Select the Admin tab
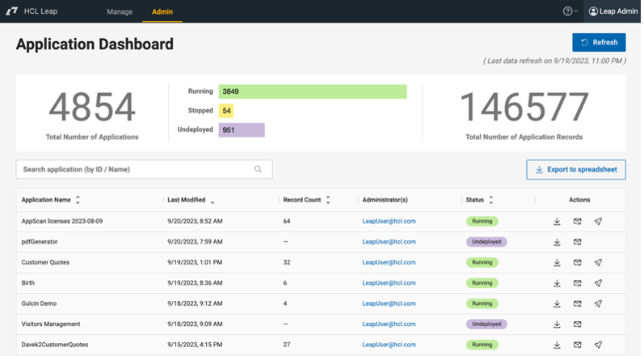644x356 pixels. point(162,12)
